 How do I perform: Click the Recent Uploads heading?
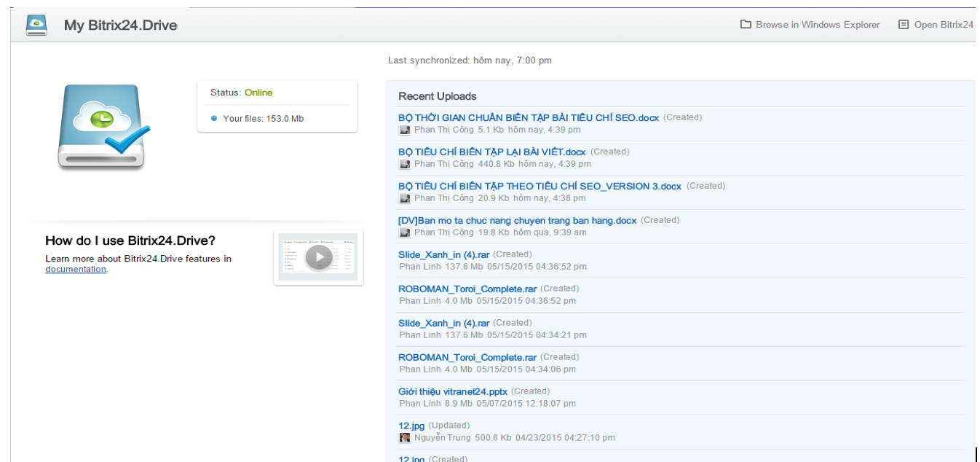click(438, 96)
